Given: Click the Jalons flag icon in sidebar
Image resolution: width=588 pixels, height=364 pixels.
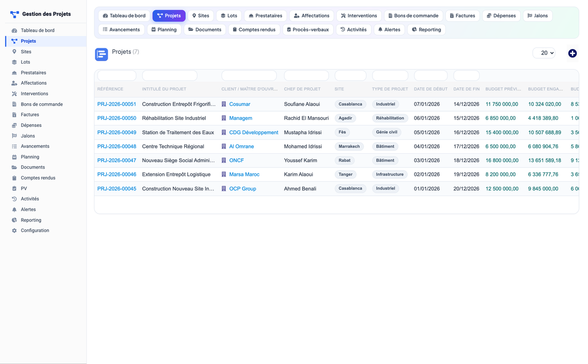Looking at the screenshot, I should pyautogui.click(x=14, y=136).
